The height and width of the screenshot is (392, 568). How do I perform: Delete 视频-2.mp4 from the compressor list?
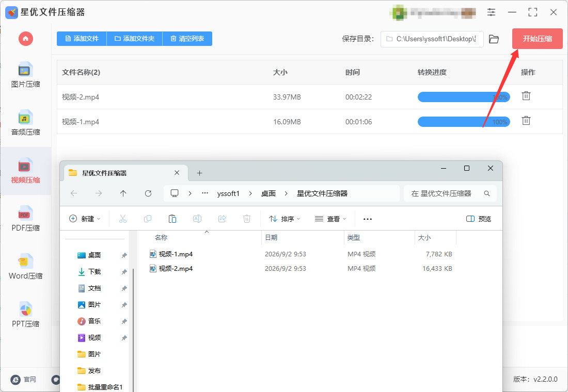pos(526,96)
